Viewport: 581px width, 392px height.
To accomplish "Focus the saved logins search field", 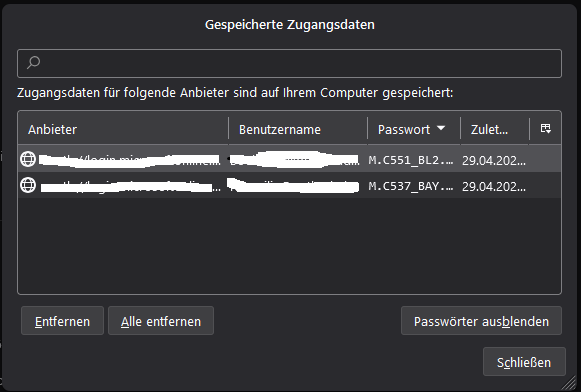I will 289,63.
